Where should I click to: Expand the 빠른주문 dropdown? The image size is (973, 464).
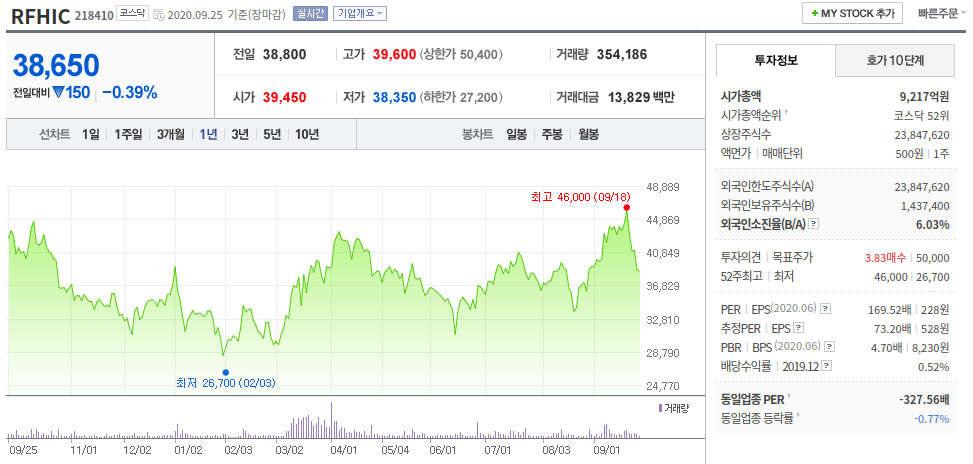coord(942,13)
